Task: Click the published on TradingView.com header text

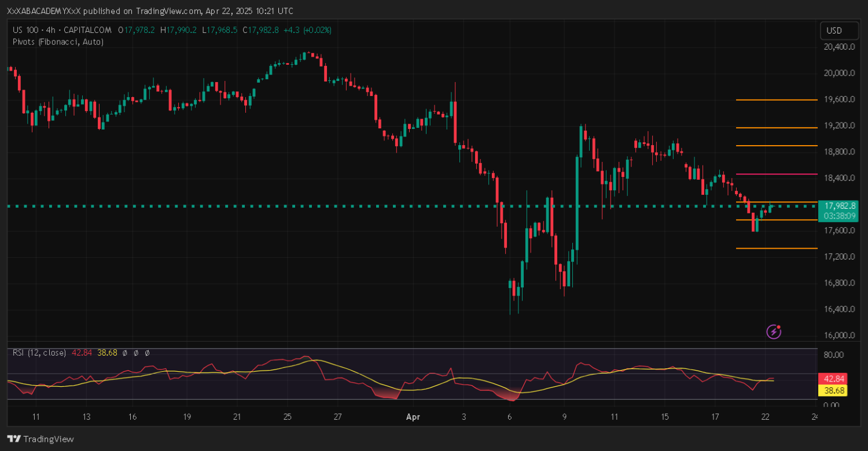Action: [149, 11]
